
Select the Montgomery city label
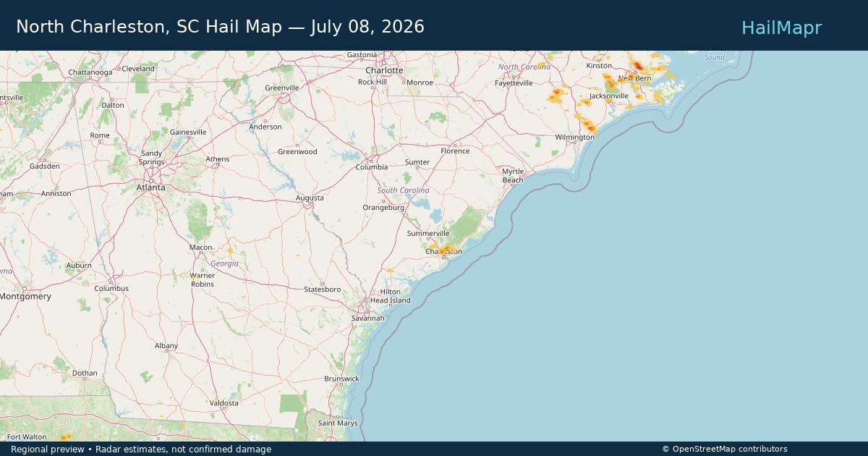25,297
